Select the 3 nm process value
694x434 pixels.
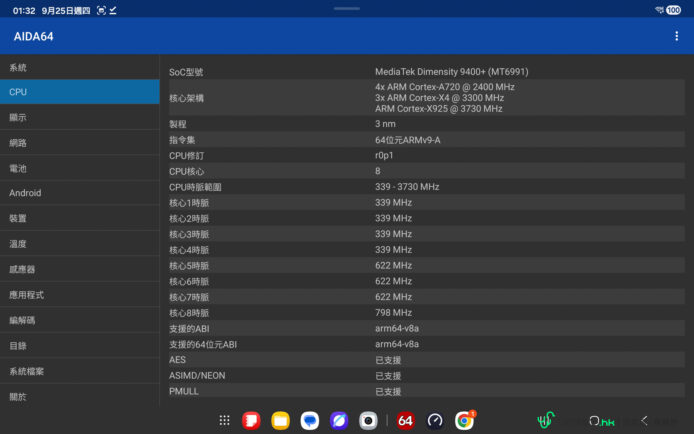(385, 124)
